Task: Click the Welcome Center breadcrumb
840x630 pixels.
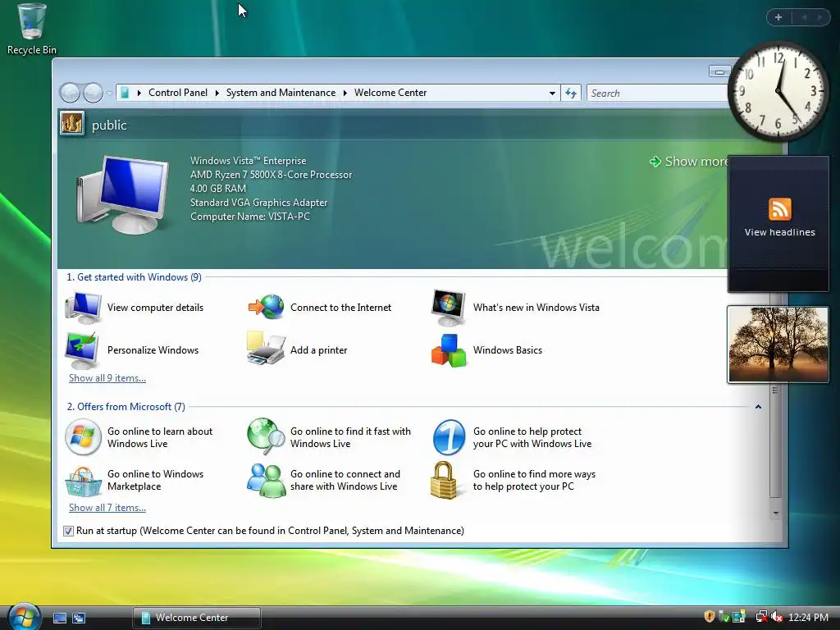Action: coord(390,93)
